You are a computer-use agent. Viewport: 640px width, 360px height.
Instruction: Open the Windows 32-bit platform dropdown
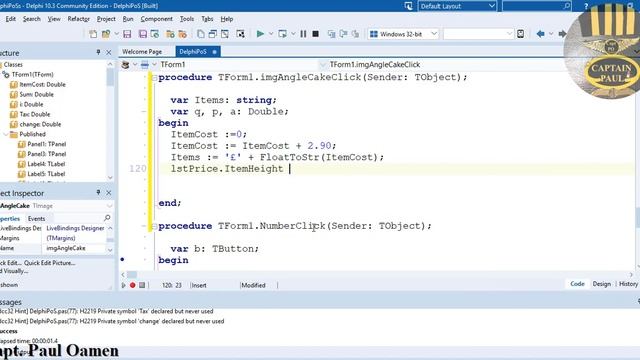(434, 34)
